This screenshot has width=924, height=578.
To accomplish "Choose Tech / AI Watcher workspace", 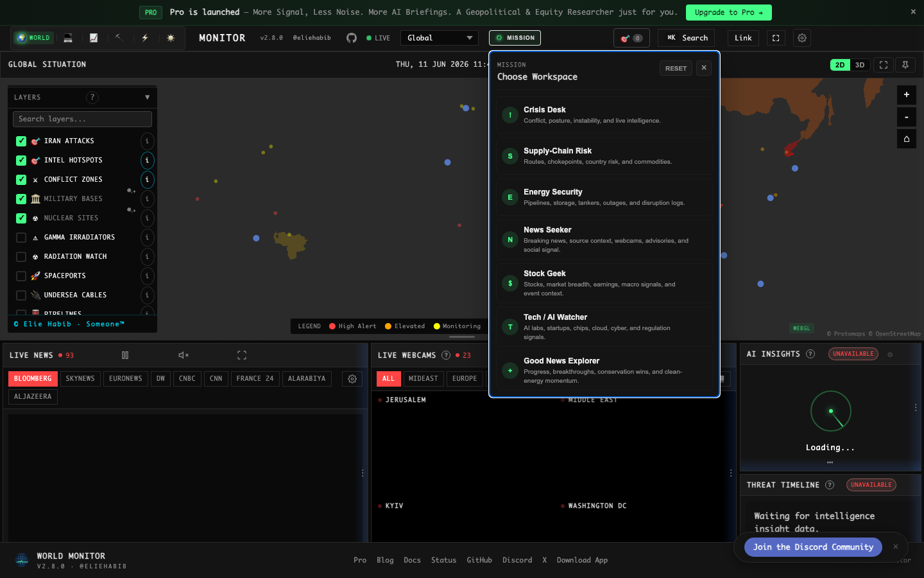I will tap(604, 327).
